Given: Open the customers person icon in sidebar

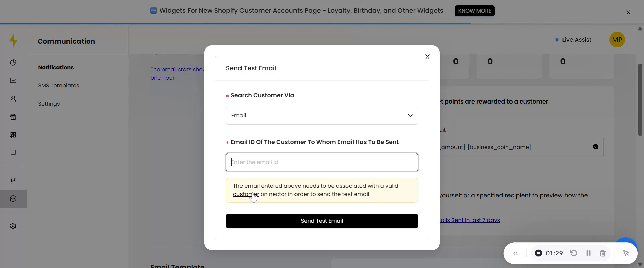Looking at the screenshot, I should 13,99.
